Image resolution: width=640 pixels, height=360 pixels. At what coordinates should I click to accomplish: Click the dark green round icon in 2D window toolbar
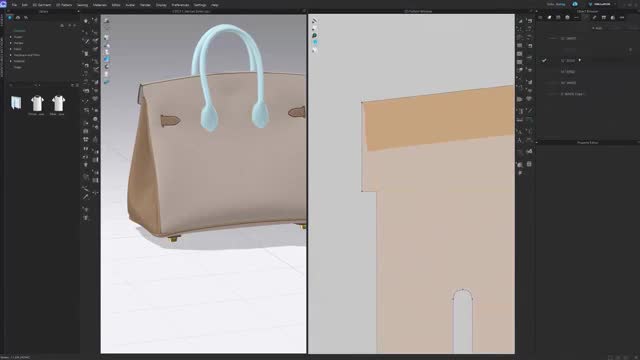315,36
